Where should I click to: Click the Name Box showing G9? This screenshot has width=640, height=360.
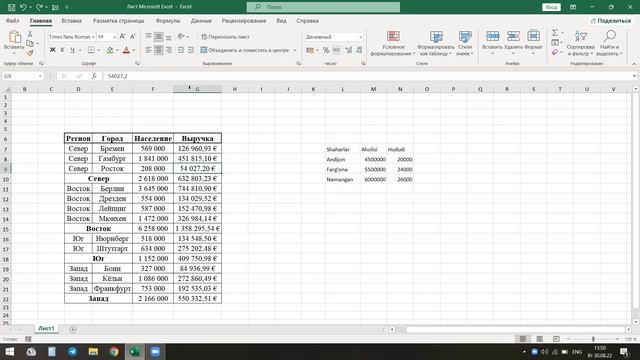point(22,76)
